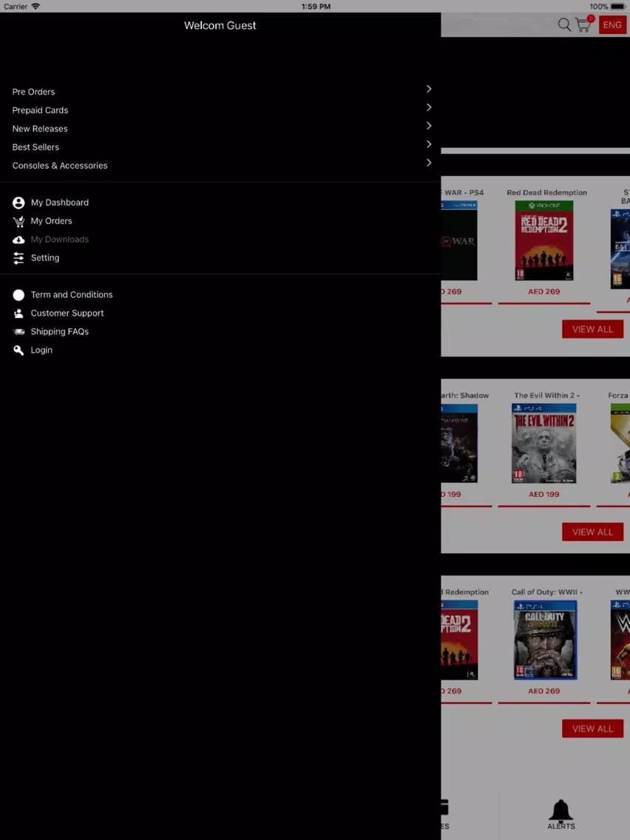Image resolution: width=630 pixels, height=840 pixels.
Task: Expand the Pre Orders chevron
Action: coord(429,89)
